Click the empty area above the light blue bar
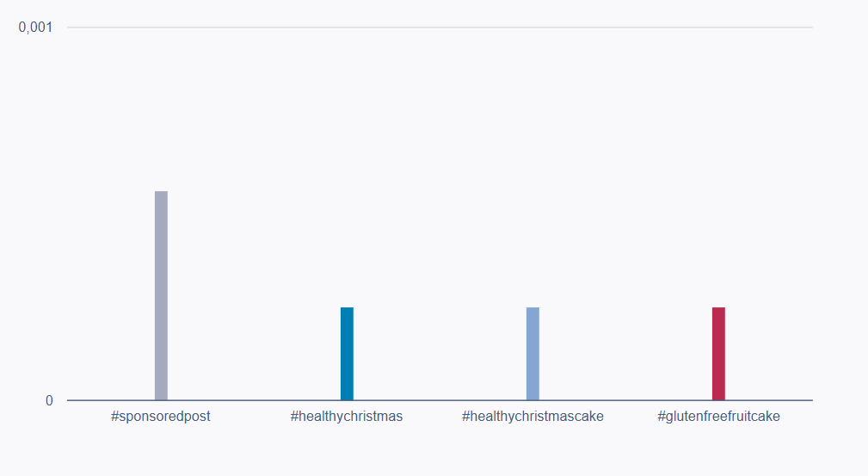This screenshot has width=868, height=476. click(x=532, y=215)
